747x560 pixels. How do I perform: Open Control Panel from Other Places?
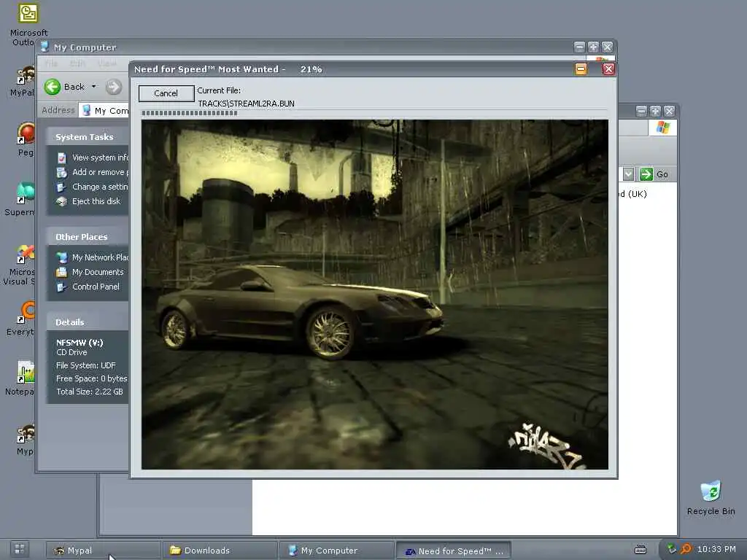(96, 287)
